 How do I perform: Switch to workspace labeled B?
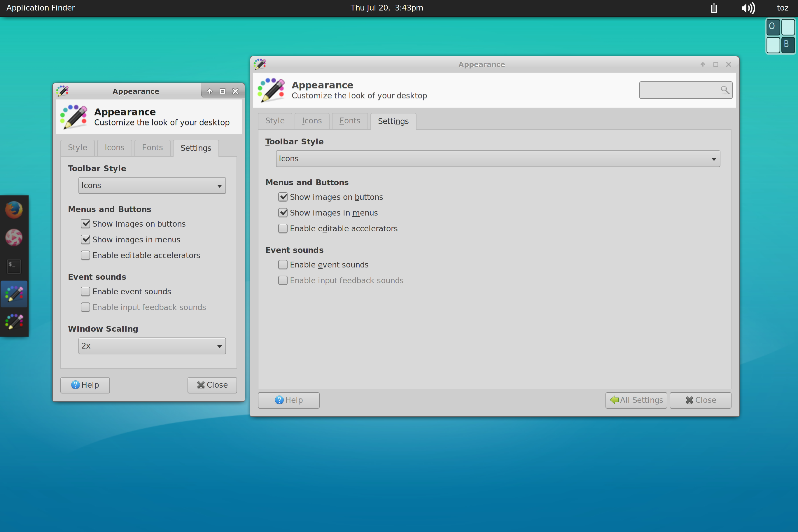(x=787, y=44)
